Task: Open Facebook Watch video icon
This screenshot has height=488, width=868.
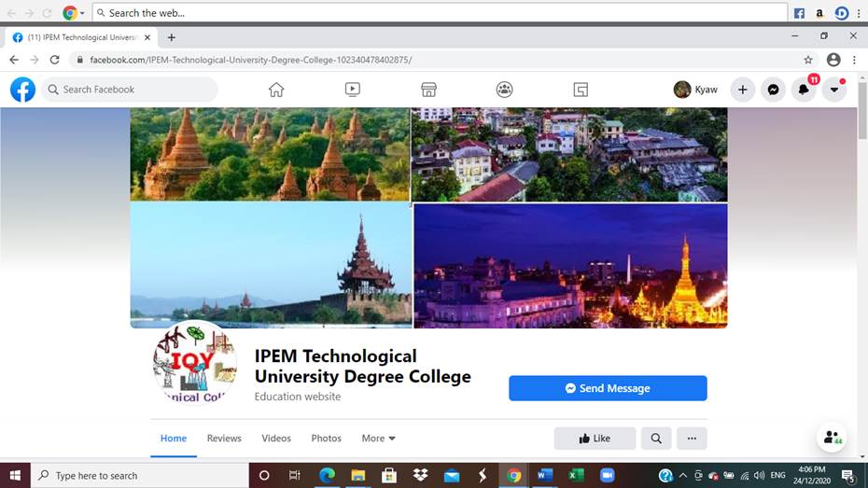Action: 353,90
